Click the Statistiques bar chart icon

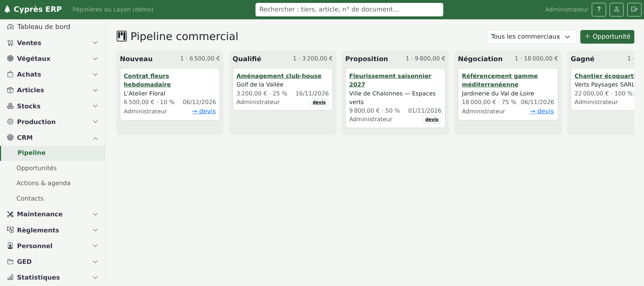pos(10,277)
